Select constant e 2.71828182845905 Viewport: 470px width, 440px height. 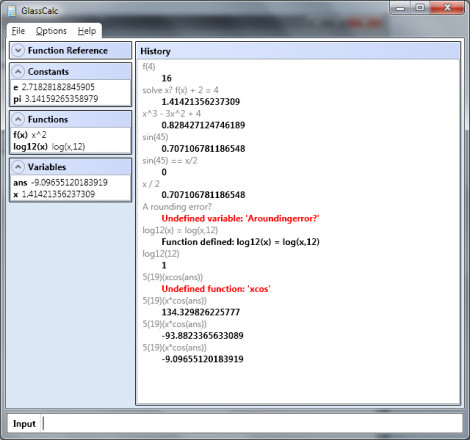[x=54, y=87]
